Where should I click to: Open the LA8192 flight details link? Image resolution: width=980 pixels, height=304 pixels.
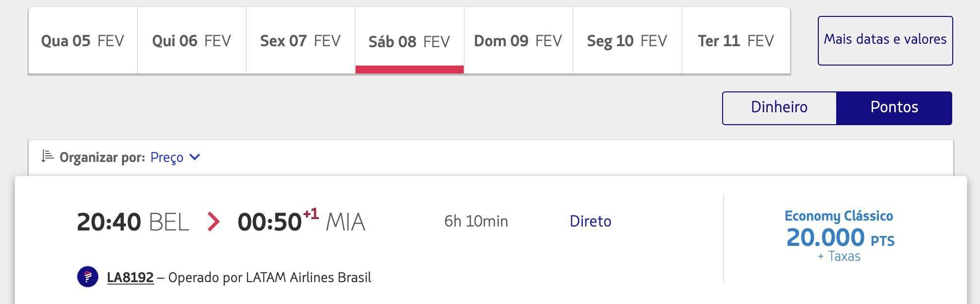coord(130,277)
